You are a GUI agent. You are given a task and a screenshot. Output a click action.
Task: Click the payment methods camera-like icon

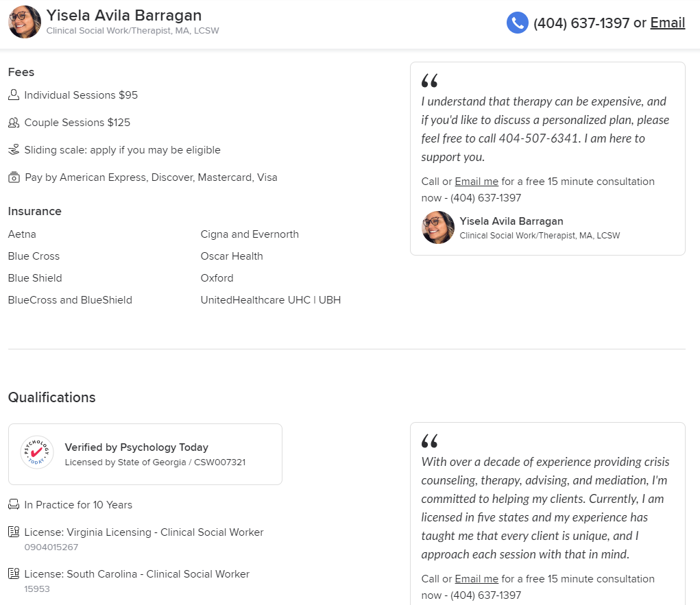point(14,177)
